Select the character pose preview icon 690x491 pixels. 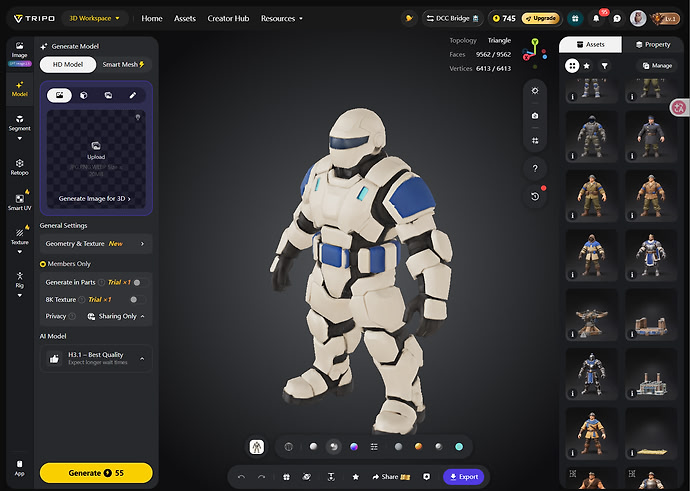tap(257, 447)
